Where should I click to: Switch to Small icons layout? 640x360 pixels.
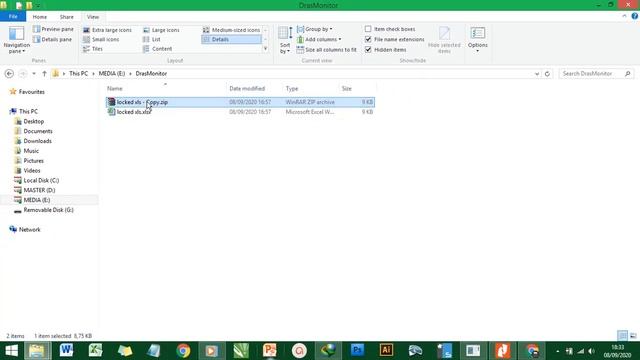point(101,40)
